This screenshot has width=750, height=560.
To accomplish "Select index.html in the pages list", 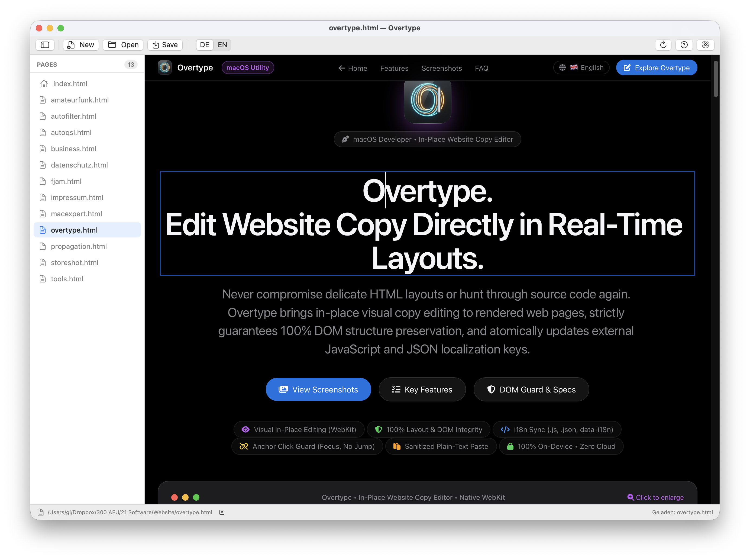I will click(87, 84).
